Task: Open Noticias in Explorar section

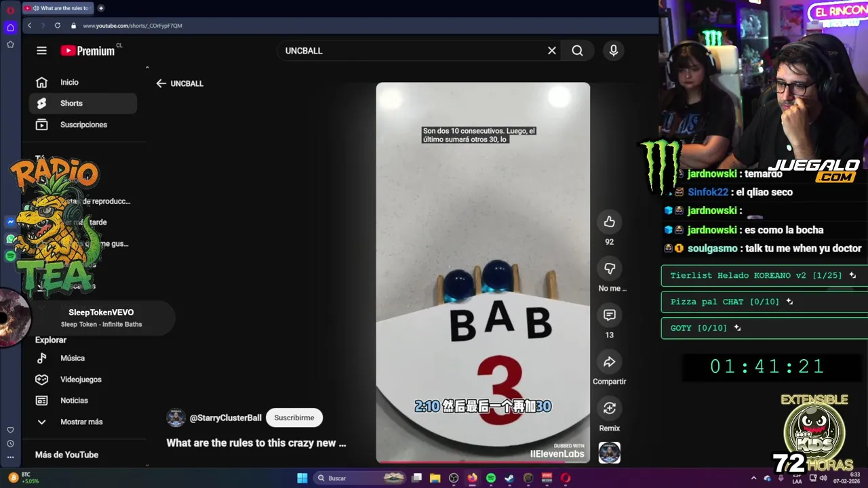Action: (83, 401)
